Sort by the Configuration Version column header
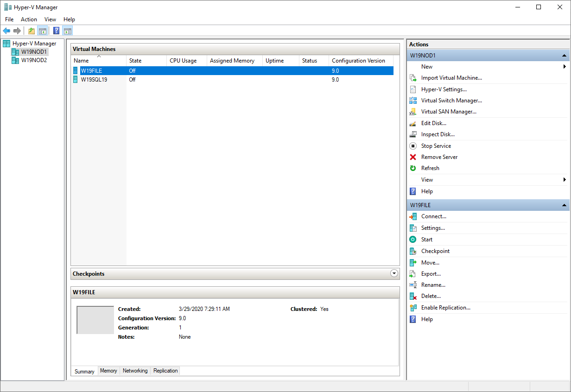Screen dimensions: 571x392 pyautogui.click(x=361, y=61)
